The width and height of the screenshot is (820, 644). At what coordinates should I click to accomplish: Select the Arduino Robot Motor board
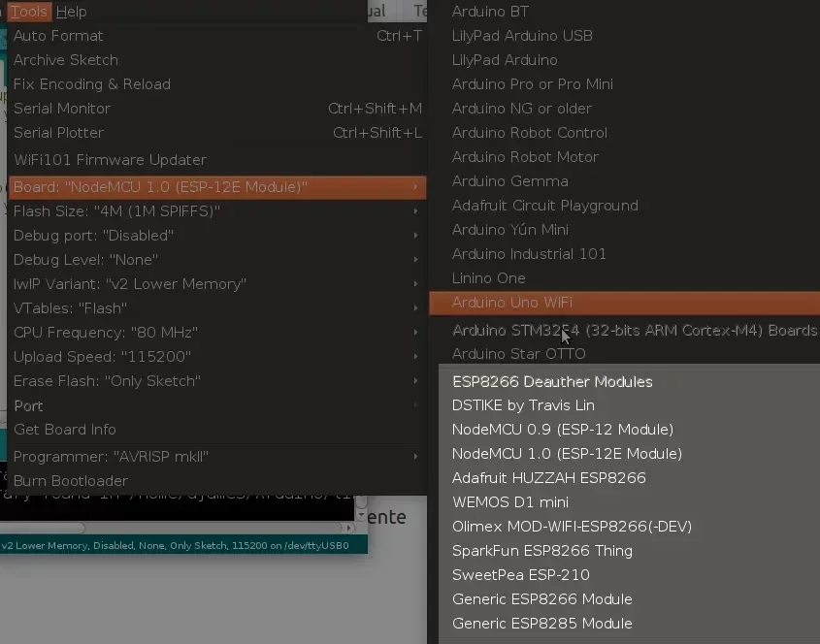point(624,157)
